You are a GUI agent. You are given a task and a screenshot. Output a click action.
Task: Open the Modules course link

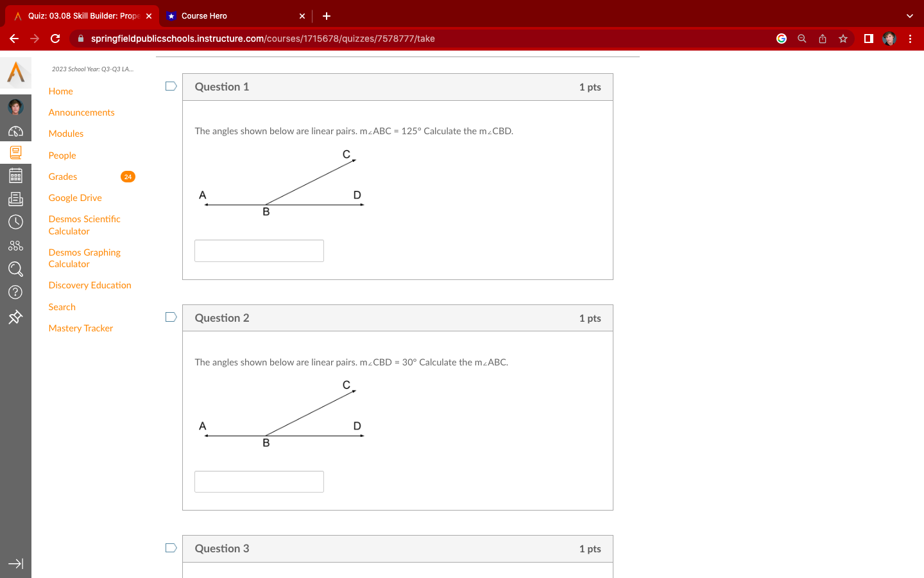coord(66,134)
